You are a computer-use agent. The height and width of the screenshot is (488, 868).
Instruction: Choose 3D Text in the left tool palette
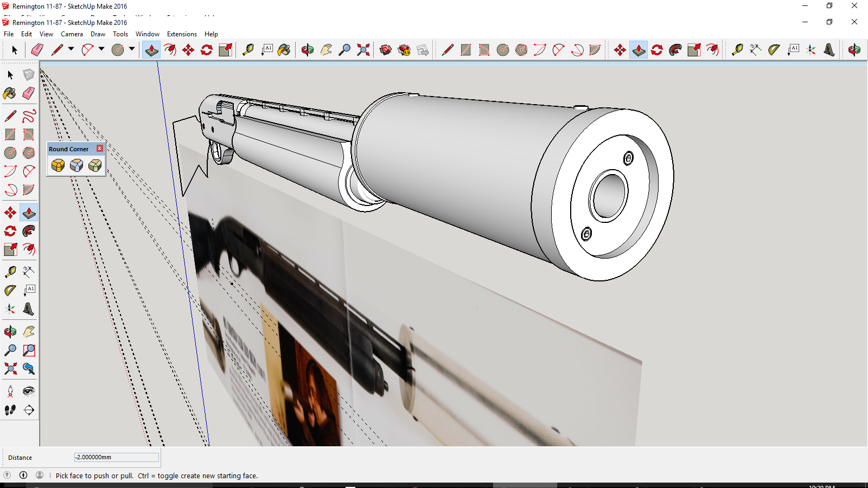pyautogui.click(x=29, y=309)
